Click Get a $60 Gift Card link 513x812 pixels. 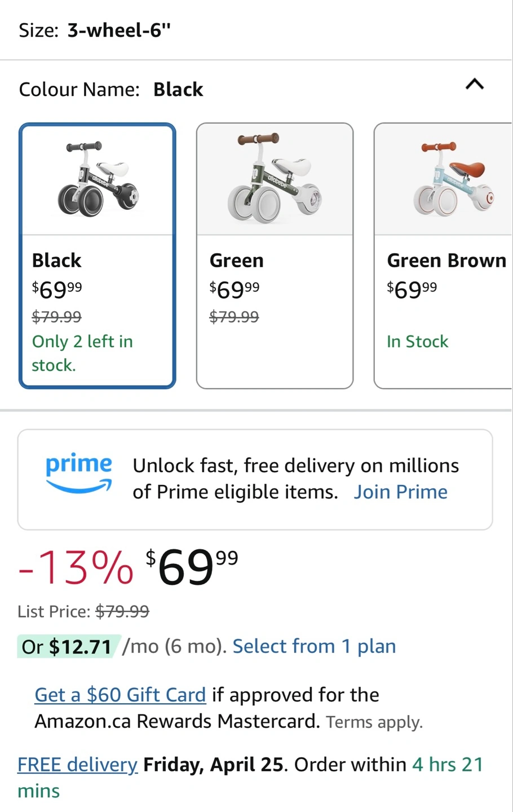click(120, 695)
